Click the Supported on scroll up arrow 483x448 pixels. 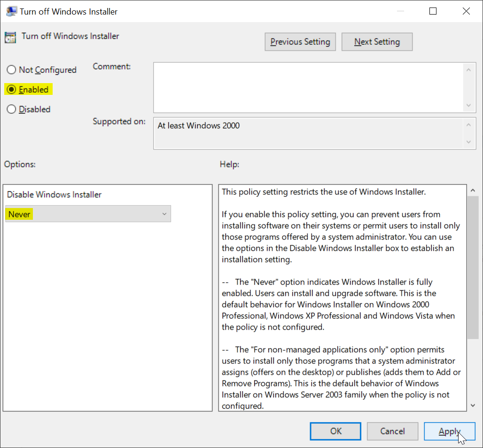[x=468, y=125]
